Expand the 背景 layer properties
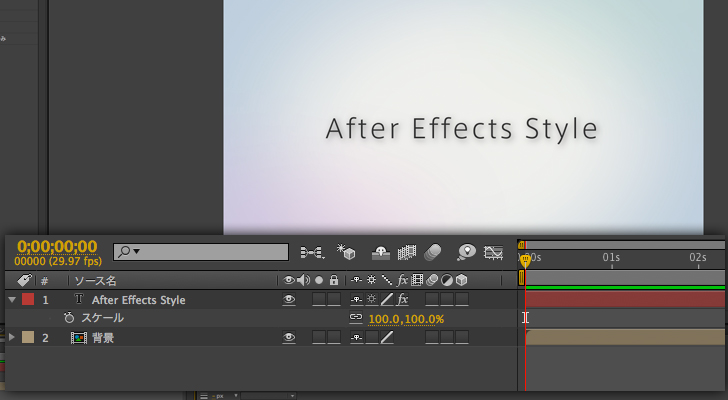728x400 pixels. click(x=12, y=337)
